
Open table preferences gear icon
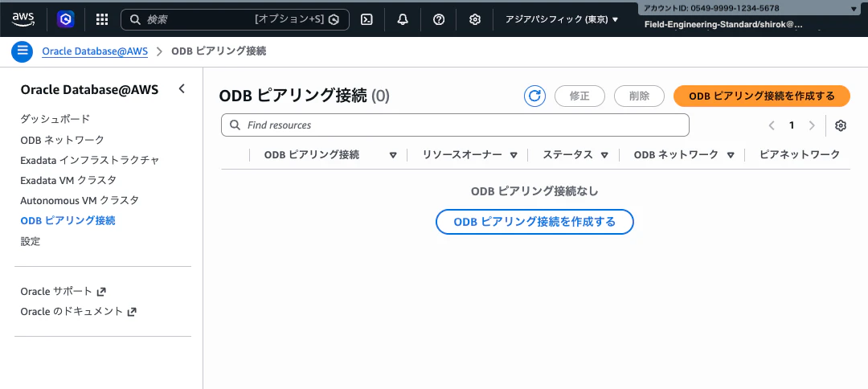pyautogui.click(x=841, y=125)
